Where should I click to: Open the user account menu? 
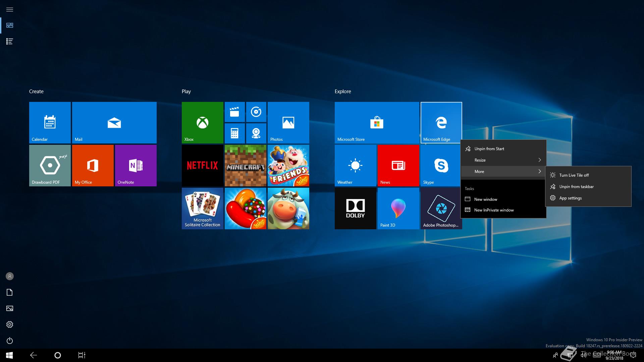[10, 276]
